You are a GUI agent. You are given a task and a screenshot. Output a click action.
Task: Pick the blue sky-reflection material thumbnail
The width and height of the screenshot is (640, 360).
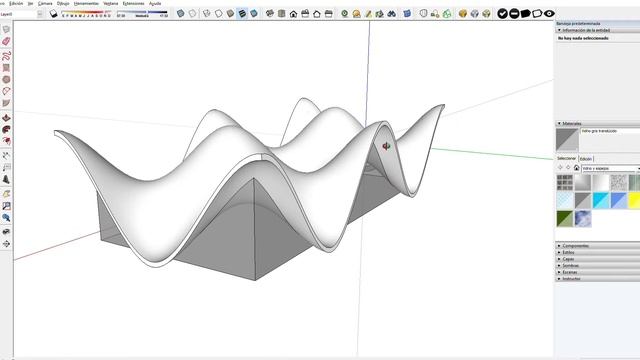click(583, 218)
